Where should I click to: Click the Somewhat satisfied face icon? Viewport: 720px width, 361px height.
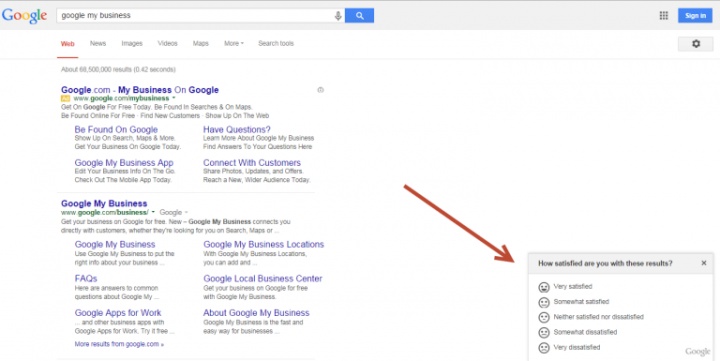(544, 303)
